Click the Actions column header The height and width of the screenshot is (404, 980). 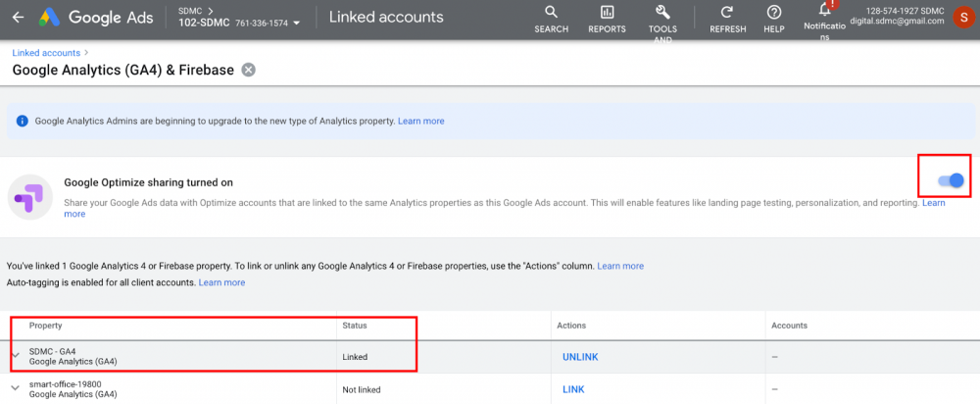pos(571,326)
